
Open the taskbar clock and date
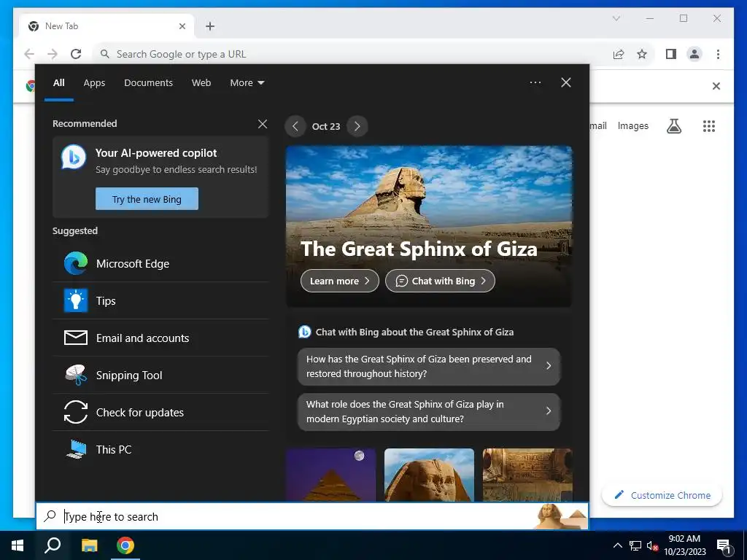(x=684, y=545)
